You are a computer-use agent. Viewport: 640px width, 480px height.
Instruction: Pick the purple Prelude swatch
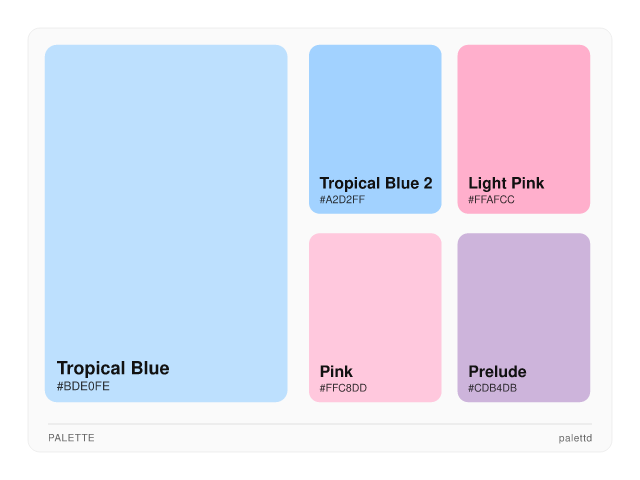point(524,295)
